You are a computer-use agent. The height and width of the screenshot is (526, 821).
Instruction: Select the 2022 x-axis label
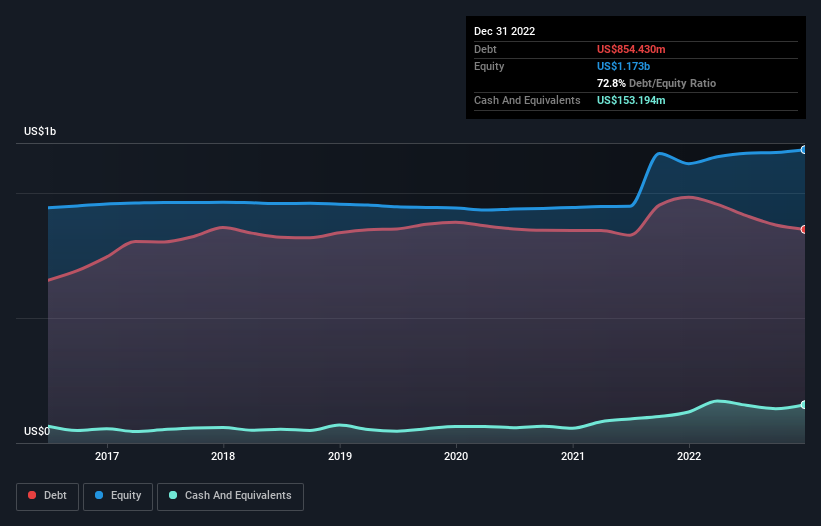point(689,457)
